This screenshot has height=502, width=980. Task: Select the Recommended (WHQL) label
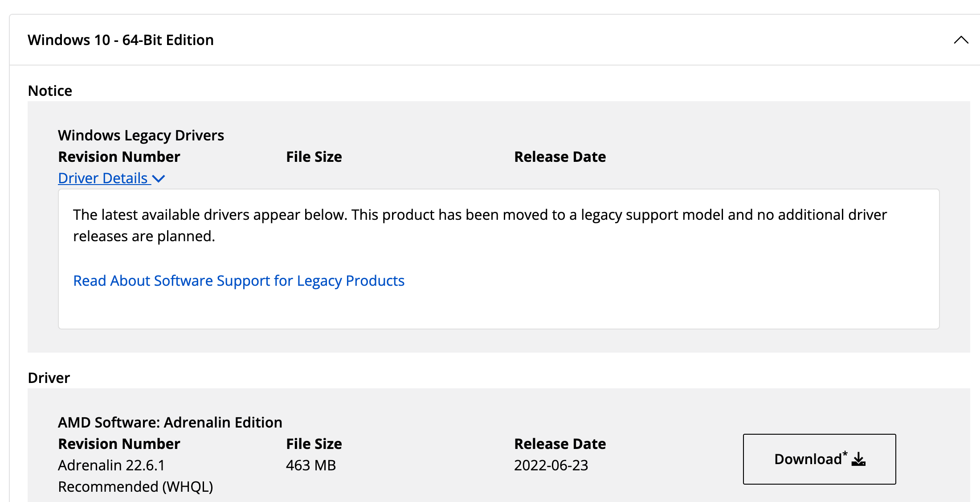tap(136, 487)
